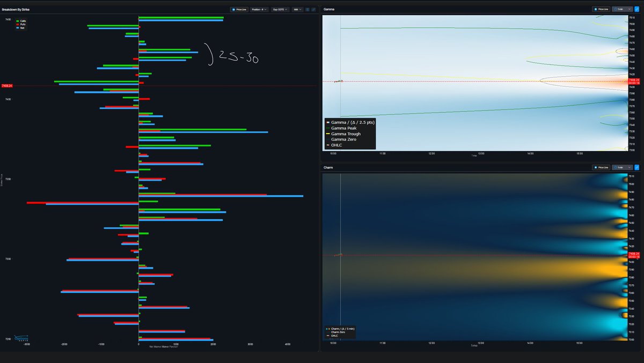This screenshot has width=644, height=363.
Task: Click the blue link icon in Gamma panel
Action: 636,9
